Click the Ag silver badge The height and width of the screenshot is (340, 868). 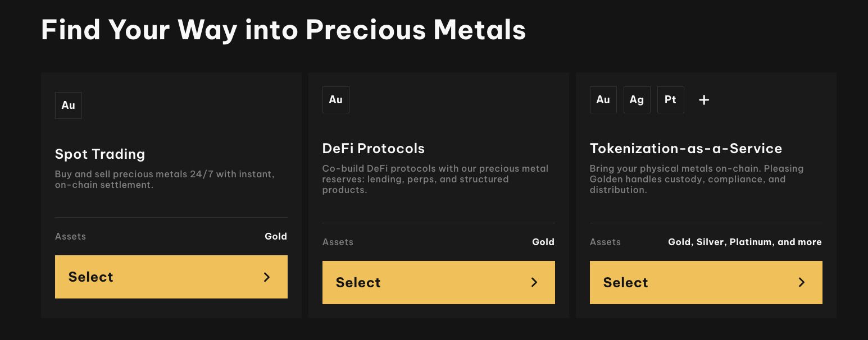click(637, 100)
